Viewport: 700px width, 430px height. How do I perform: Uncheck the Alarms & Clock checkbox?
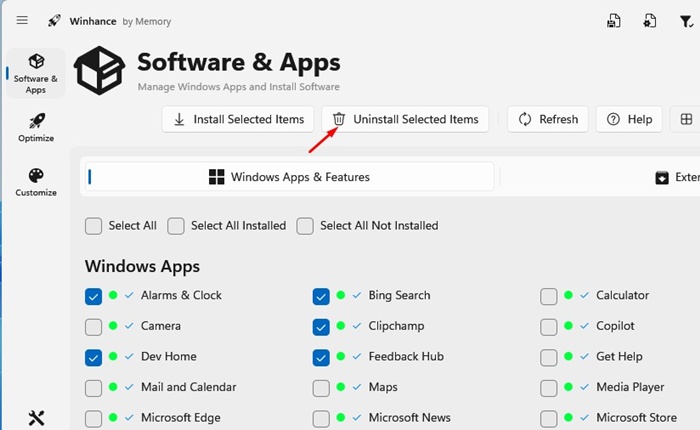click(94, 296)
